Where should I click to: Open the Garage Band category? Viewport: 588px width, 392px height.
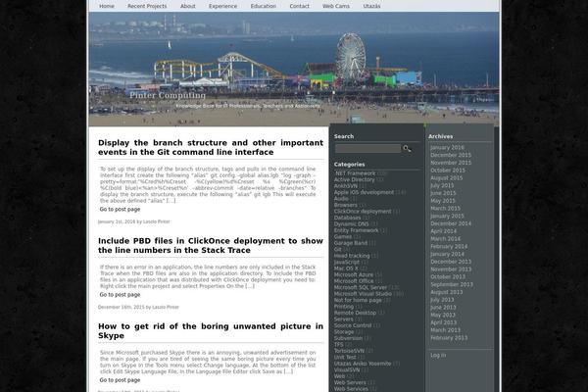(351, 243)
